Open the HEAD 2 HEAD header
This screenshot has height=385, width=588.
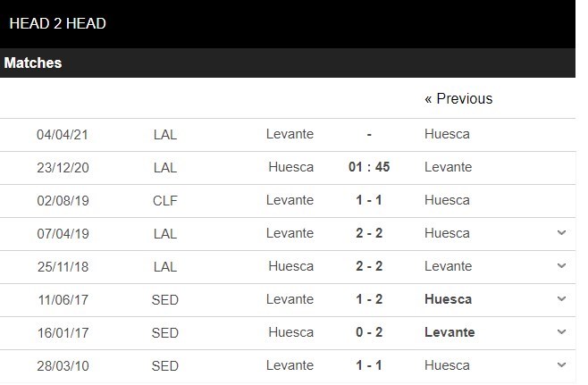(x=58, y=24)
